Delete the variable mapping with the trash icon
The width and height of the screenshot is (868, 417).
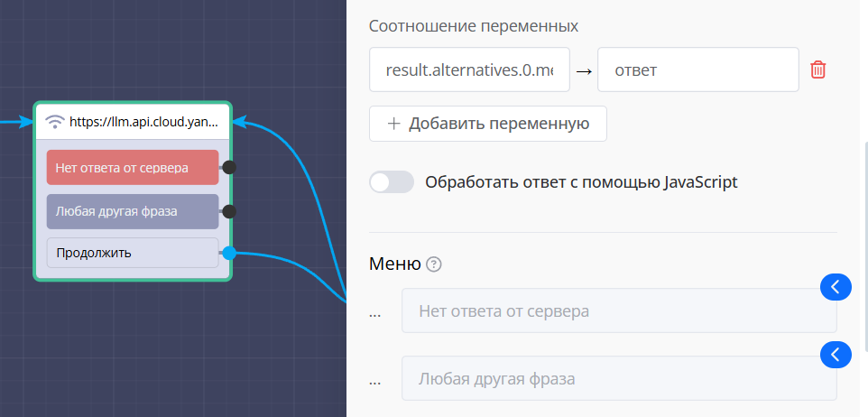(x=817, y=69)
